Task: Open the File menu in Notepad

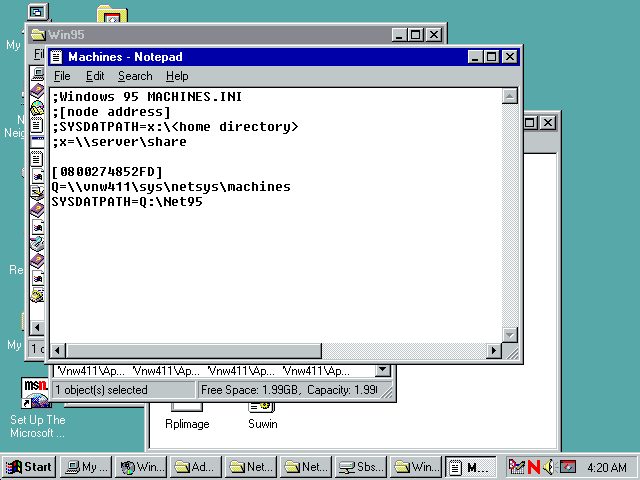Action: click(x=62, y=76)
